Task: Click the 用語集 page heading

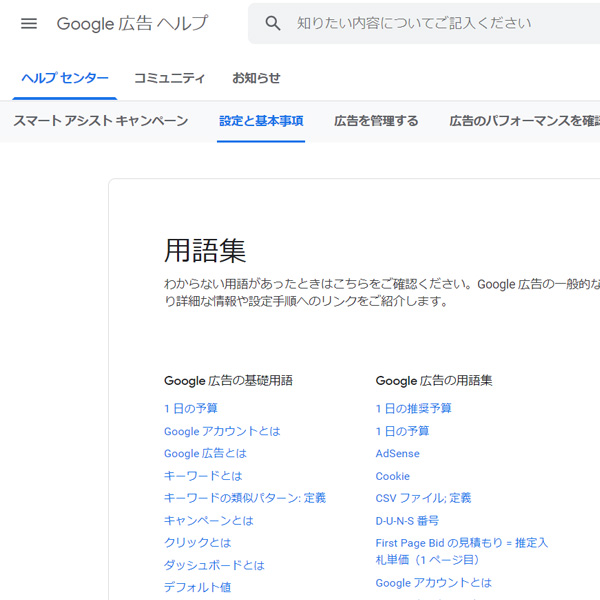Action: click(x=205, y=251)
